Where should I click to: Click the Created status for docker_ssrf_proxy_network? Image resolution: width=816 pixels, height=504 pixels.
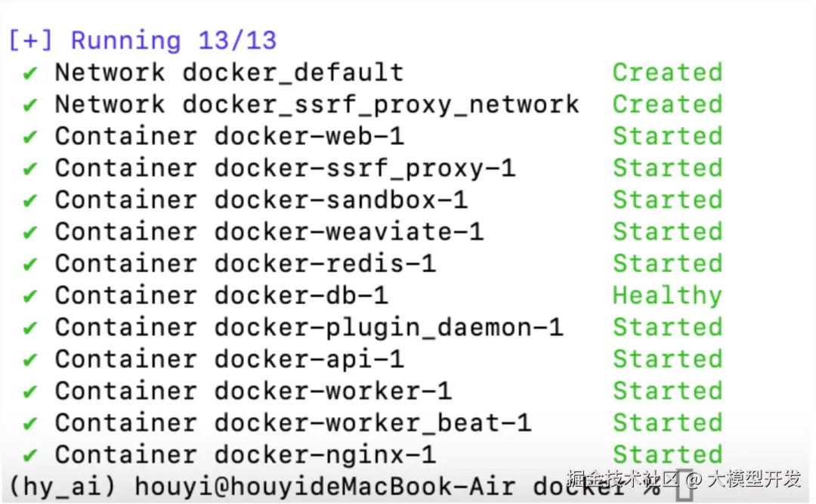(666, 104)
